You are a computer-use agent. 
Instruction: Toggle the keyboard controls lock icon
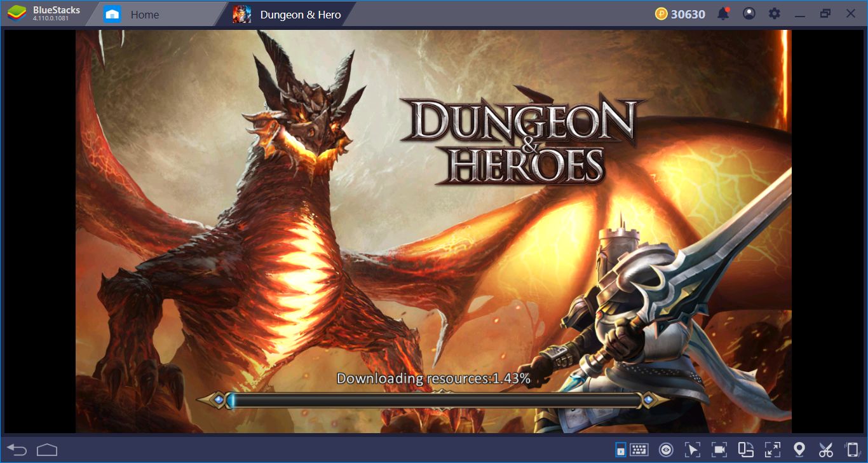620,450
